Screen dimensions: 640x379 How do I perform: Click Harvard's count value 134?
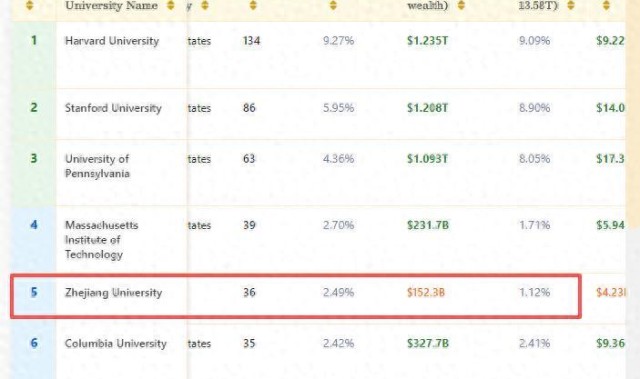tap(251, 41)
